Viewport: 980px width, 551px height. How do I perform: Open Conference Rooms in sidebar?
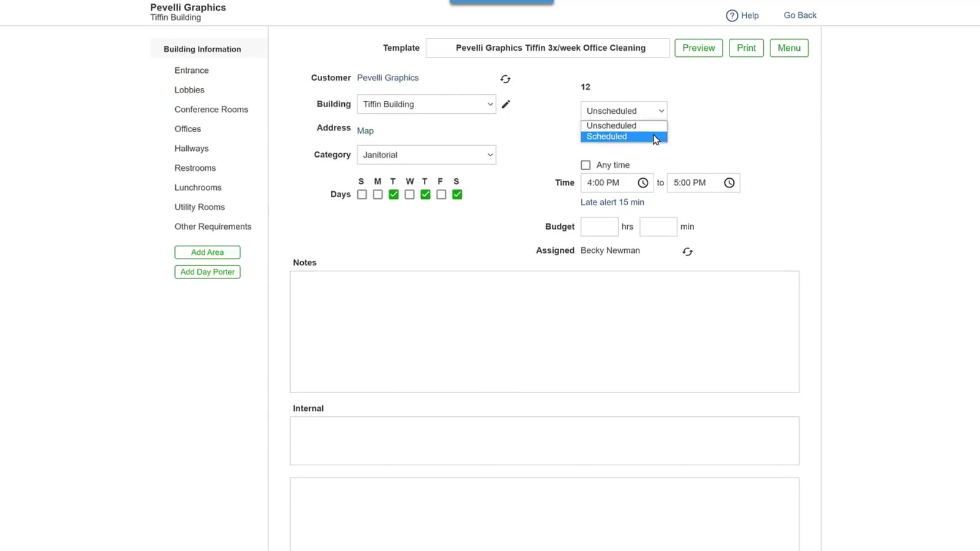(211, 110)
